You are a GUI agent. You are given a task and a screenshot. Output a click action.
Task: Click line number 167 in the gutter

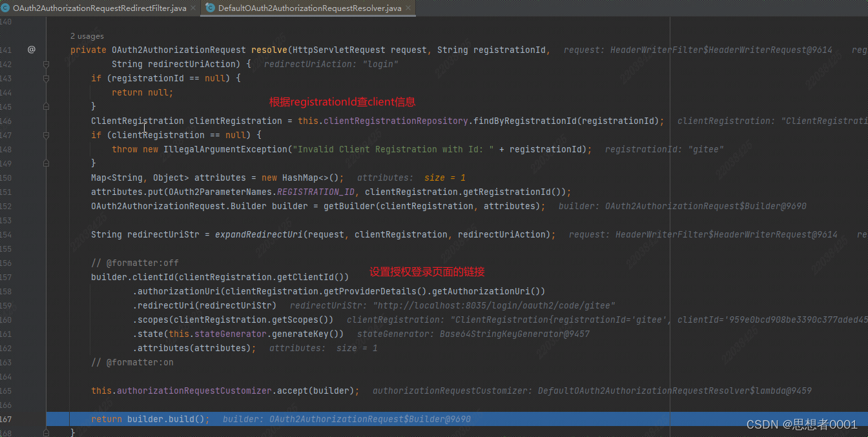pos(6,419)
